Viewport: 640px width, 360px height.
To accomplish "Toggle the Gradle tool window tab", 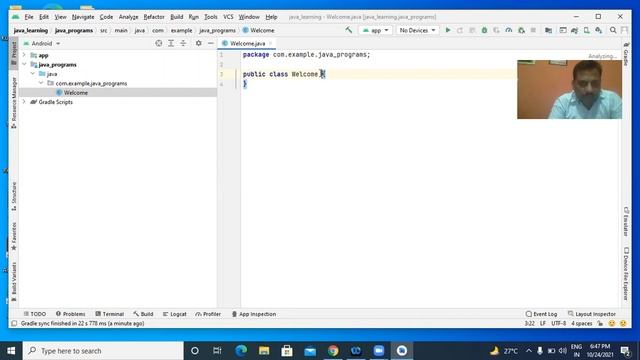I will 626,53.
